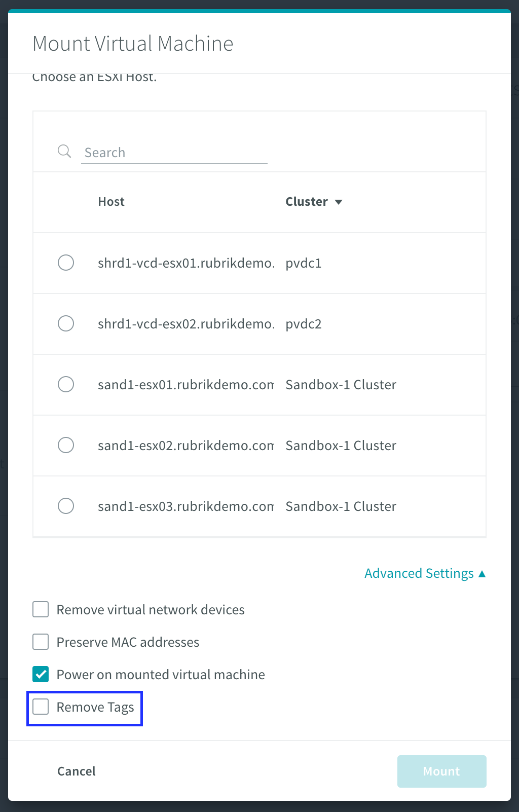The width and height of the screenshot is (519, 812).
Task: Enable Remove virtual network devices checkbox
Action: pos(41,609)
